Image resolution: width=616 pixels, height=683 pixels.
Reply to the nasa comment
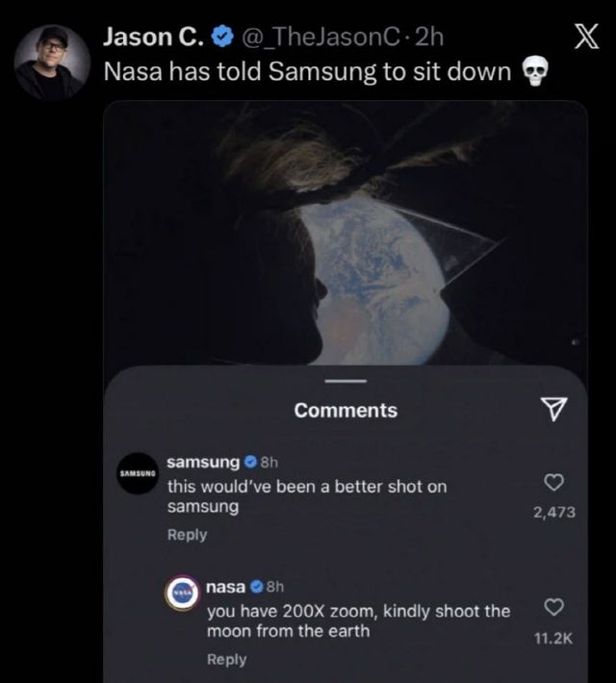(x=227, y=659)
